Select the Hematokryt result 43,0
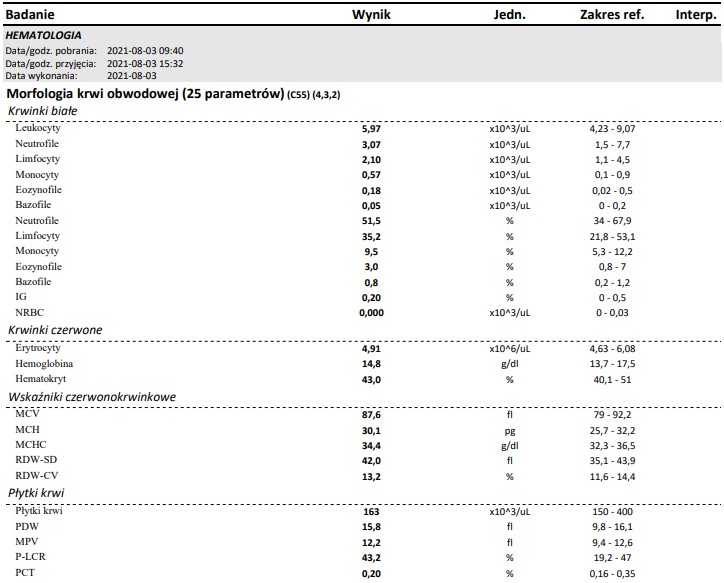 [371, 380]
